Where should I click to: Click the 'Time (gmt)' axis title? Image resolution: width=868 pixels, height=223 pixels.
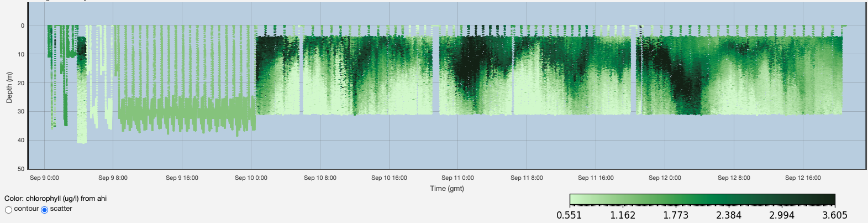tap(447, 189)
